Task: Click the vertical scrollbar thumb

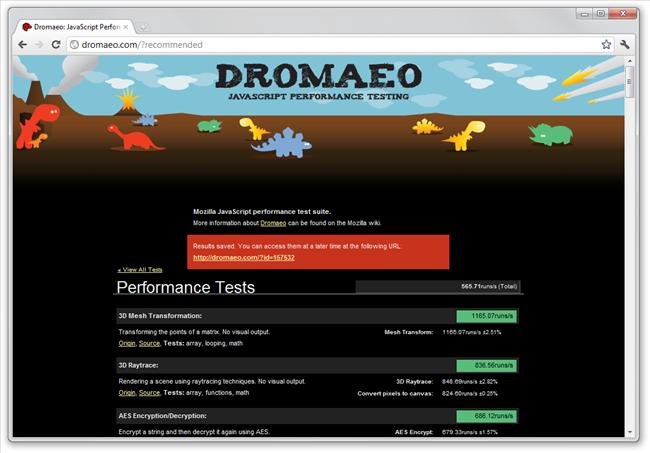Action: click(630, 81)
